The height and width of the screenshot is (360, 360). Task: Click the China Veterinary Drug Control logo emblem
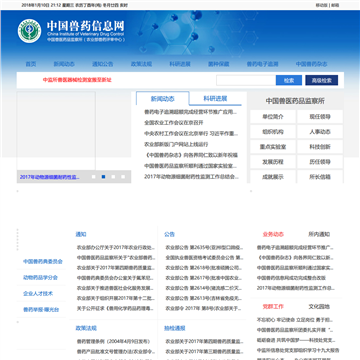[29, 31]
